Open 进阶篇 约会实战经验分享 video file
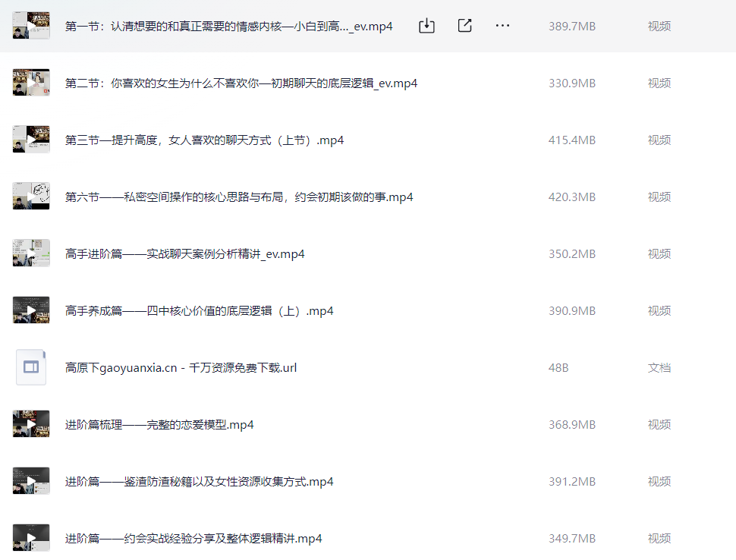Viewport: 736px width, 560px height. 193,539
